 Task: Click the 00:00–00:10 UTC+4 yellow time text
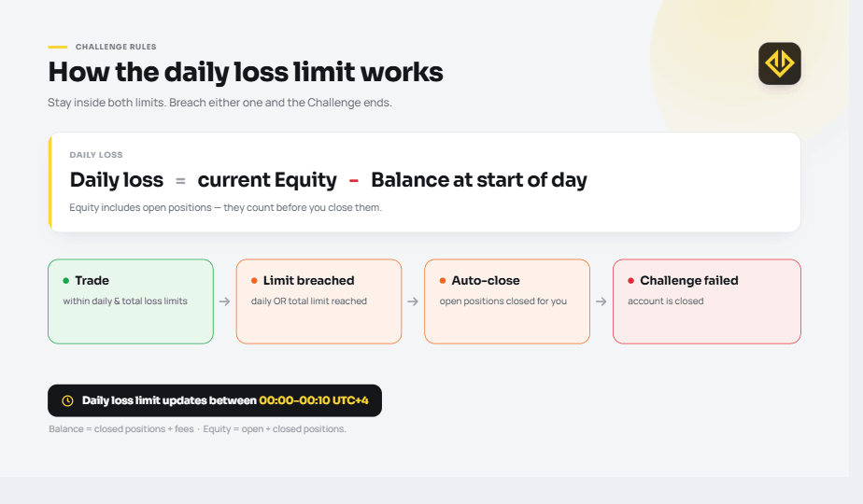pyautogui.click(x=314, y=400)
